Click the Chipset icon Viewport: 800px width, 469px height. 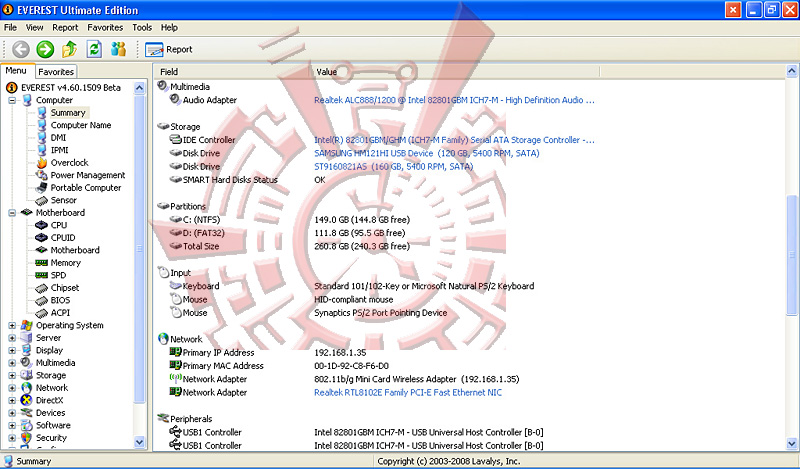point(42,288)
